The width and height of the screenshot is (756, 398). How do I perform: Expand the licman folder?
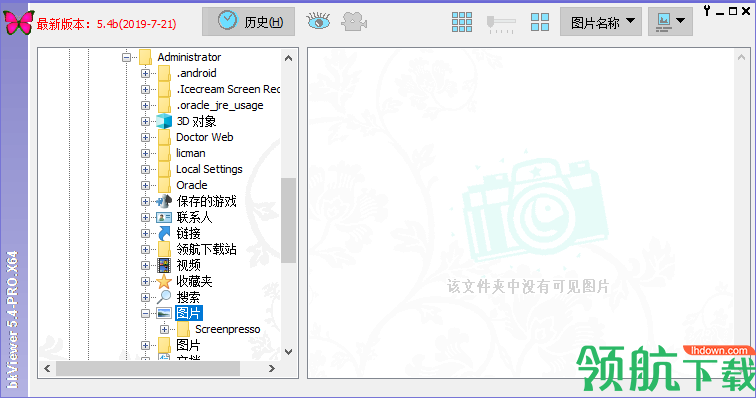pyautogui.click(x=145, y=153)
